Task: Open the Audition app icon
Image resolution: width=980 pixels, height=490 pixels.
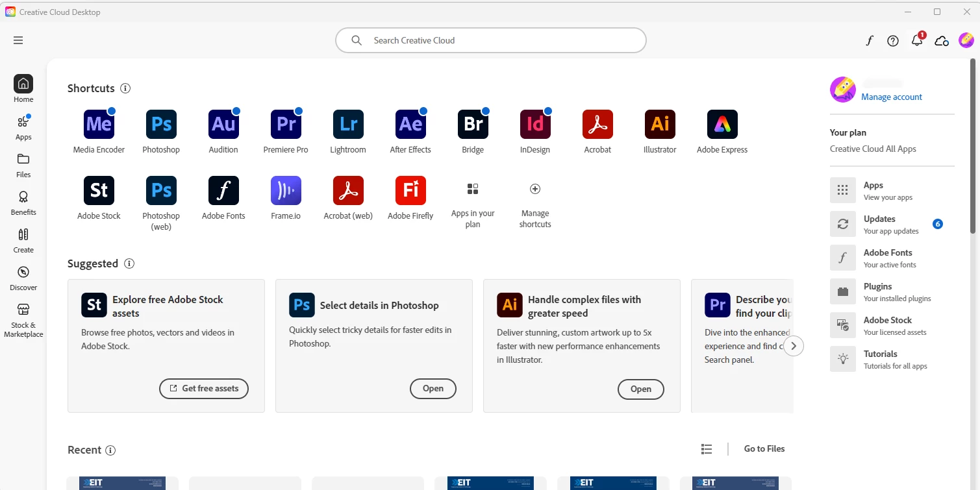Action: (223, 124)
